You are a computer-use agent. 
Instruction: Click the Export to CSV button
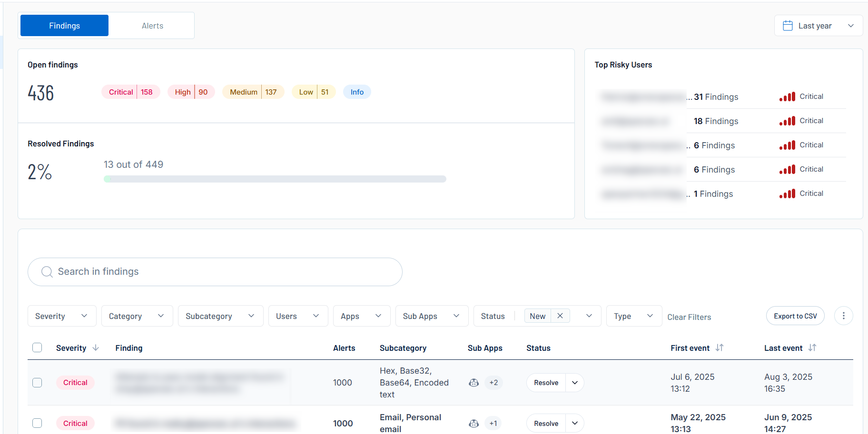click(x=795, y=316)
